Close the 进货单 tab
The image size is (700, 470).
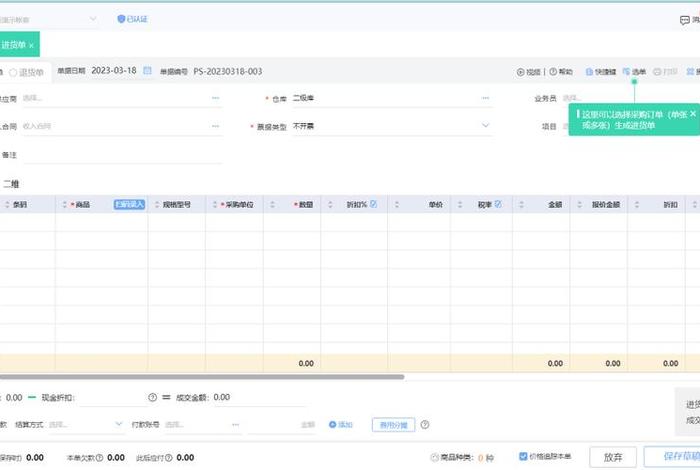pyautogui.click(x=32, y=45)
